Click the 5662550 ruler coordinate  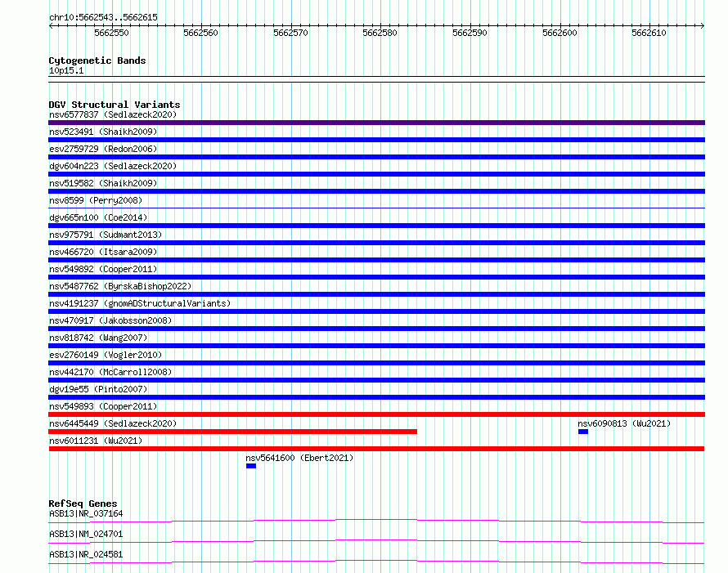coord(111,33)
